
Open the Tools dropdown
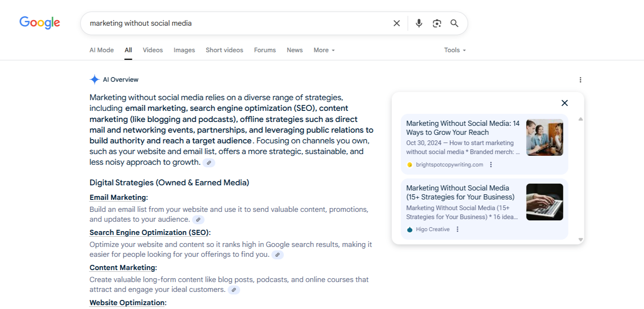454,50
